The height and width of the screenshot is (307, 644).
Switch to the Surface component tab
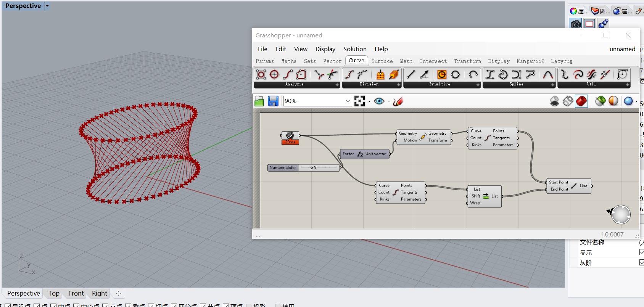click(x=382, y=61)
